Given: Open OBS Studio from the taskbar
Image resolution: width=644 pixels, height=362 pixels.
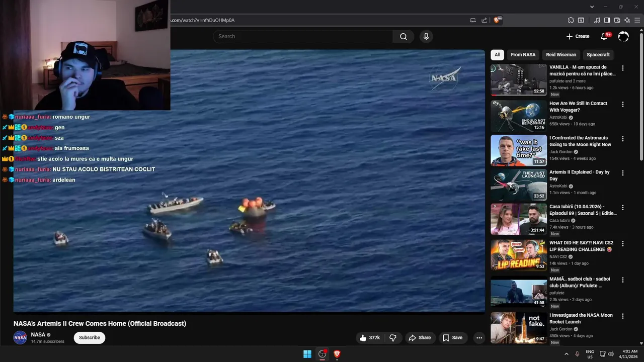Looking at the screenshot, I should tap(322, 354).
